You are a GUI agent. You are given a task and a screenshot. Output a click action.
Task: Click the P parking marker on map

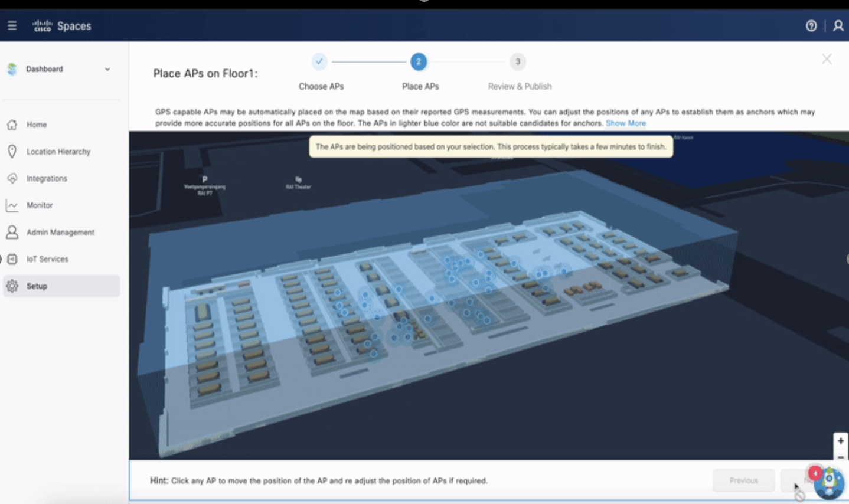205,179
